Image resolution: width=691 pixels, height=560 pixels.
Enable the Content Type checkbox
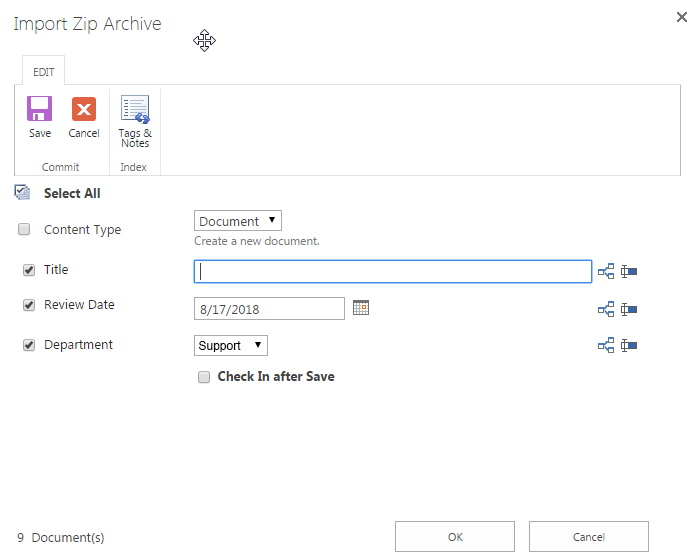(24, 230)
